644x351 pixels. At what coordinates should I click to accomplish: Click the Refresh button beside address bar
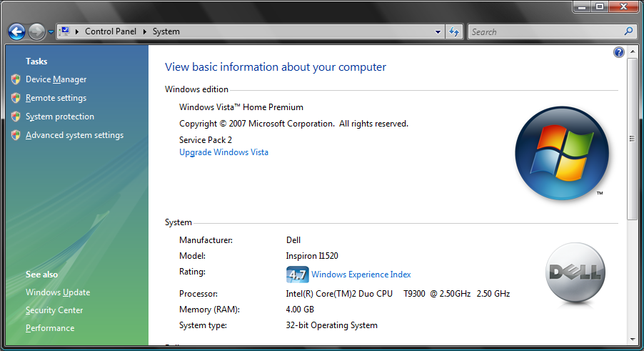pyautogui.click(x=454, y=31)
